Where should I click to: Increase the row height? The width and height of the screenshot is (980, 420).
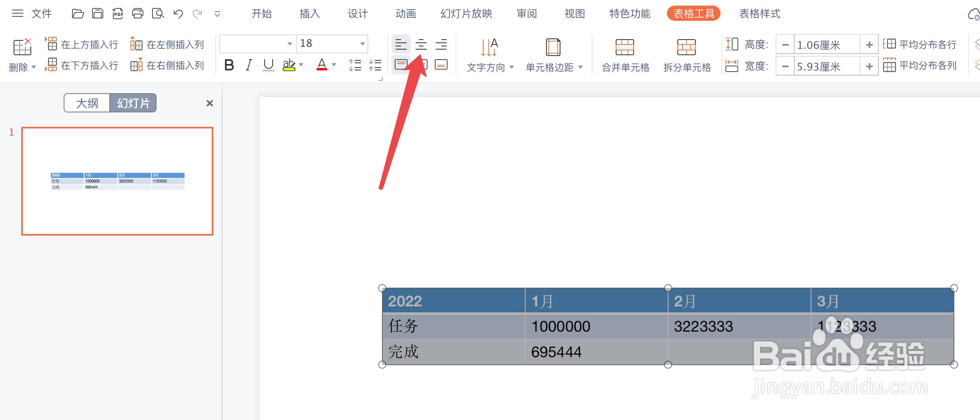coord(869,44)
